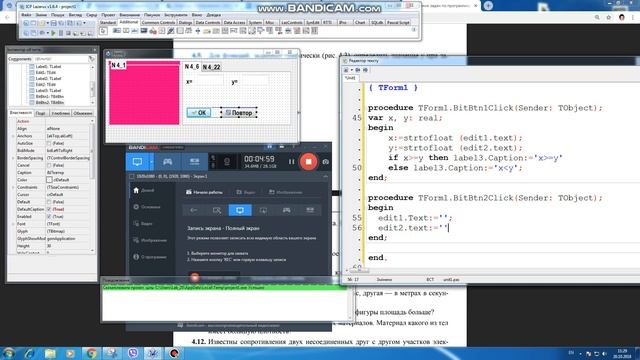Click the green Run arrow in Lazarus toolbar

[x=53, y=33]
